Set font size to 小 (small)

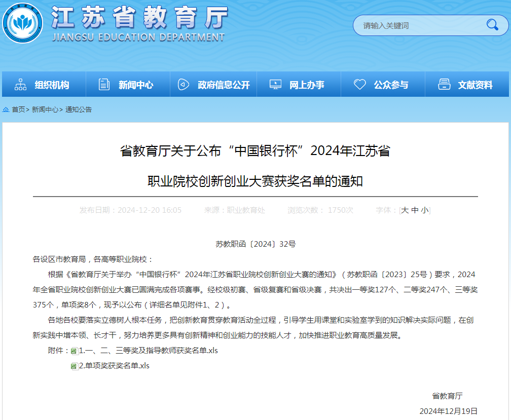tap(424, 210)
